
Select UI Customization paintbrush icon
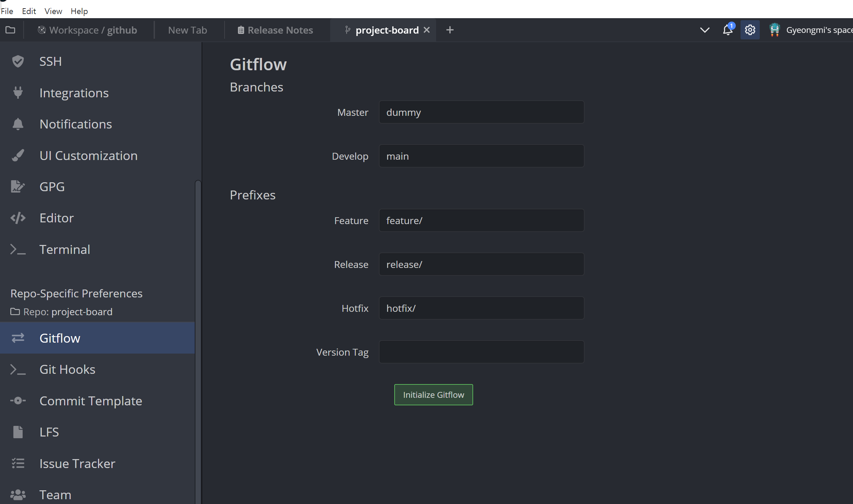click(x=18, y=156)
